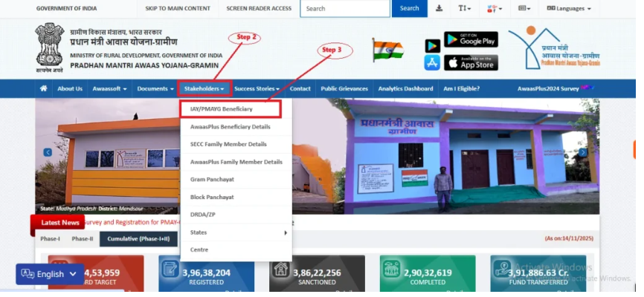This screenshot has width=644, height=297.
Task: Switch to the Phase-I tab
Action: pos(51,239)
